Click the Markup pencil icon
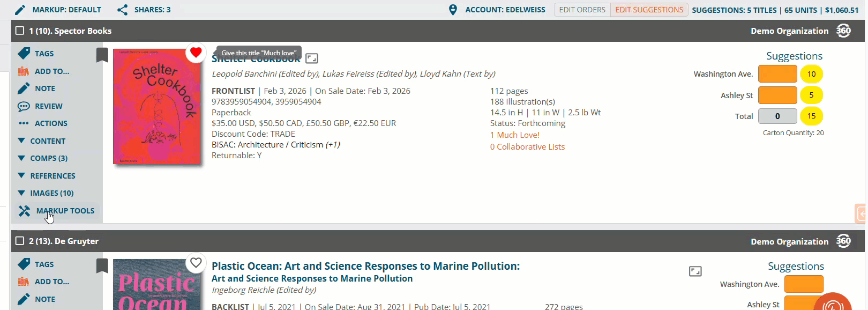 click(x=20, y=10)
